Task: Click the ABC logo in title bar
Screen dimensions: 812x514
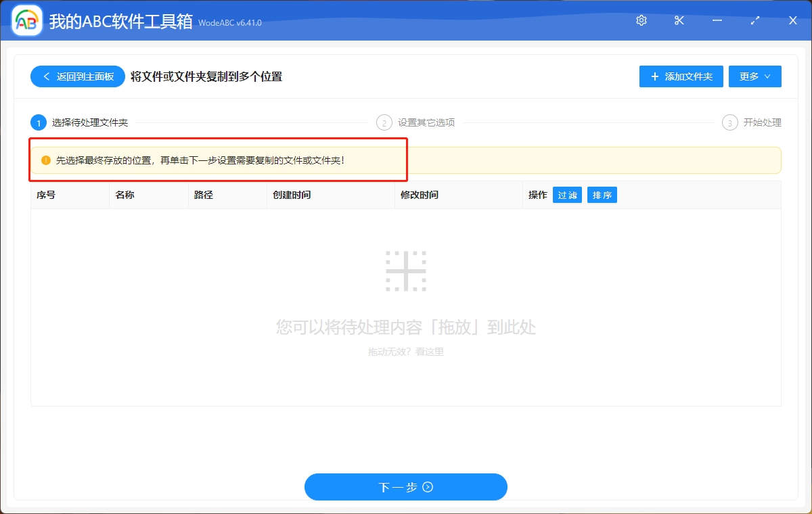Action: tap(26, 20)
